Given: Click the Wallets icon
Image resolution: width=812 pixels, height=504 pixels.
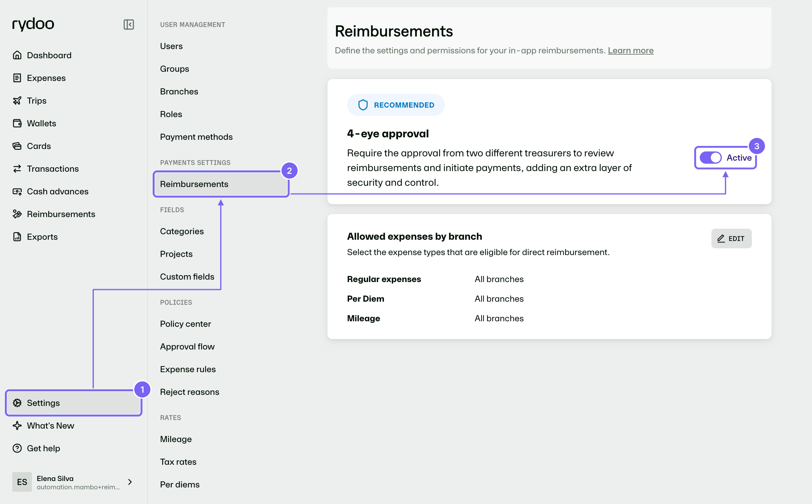Looking at the screenshot, I should coord(17,123).
